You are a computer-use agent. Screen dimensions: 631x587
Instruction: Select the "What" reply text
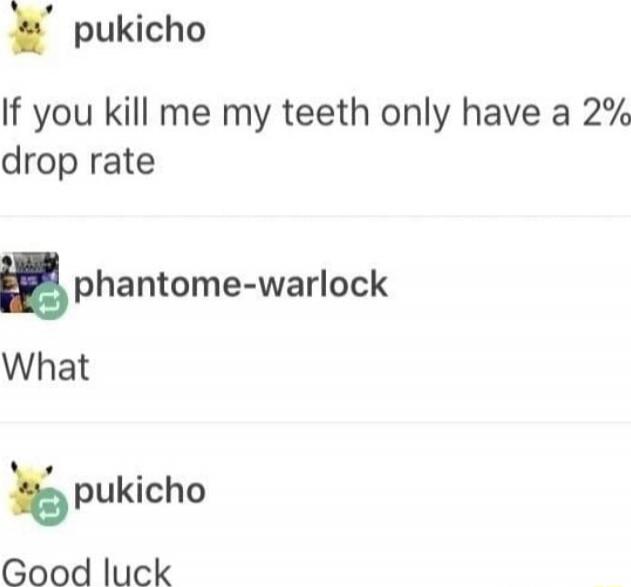click(x=45, y=367)
